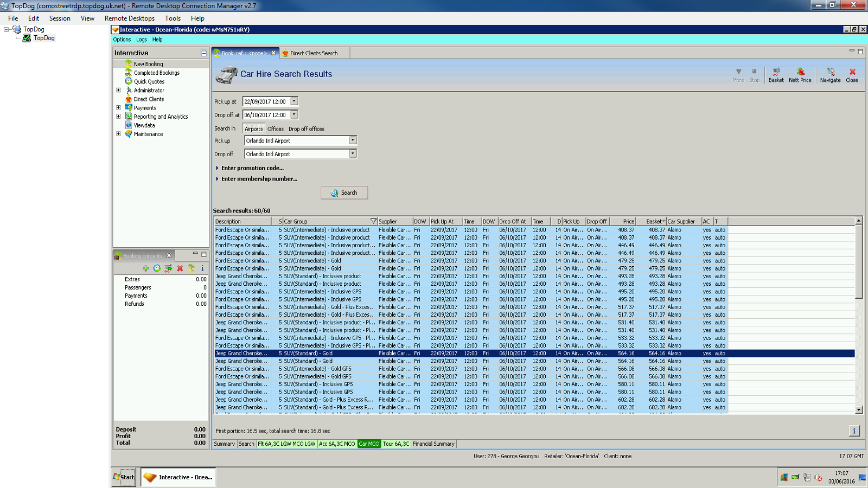Click the blue info icon in Booking contents

[202, 268]
